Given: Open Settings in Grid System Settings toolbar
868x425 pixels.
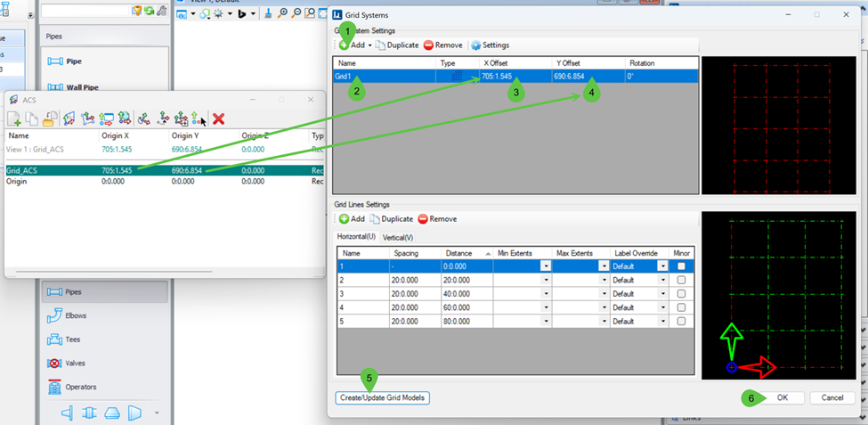Looking at the screenshot, I should (490, 45).
